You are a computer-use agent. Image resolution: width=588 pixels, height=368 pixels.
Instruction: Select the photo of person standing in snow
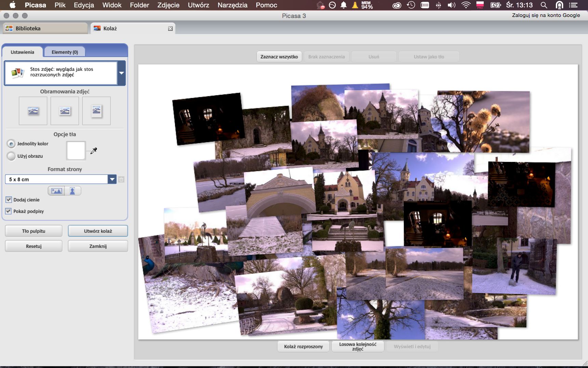coord(514,267)
